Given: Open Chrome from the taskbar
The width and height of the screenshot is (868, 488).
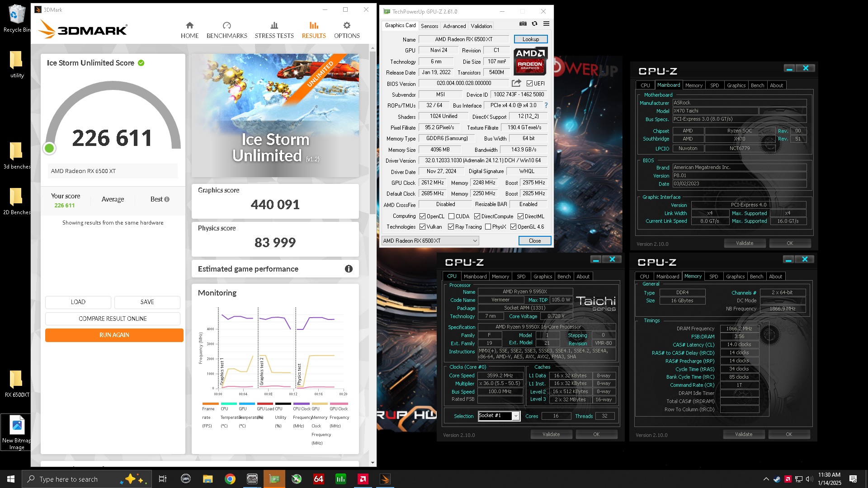Looking at the screenshot, I should pyautogui.click(x=230, y=479).
